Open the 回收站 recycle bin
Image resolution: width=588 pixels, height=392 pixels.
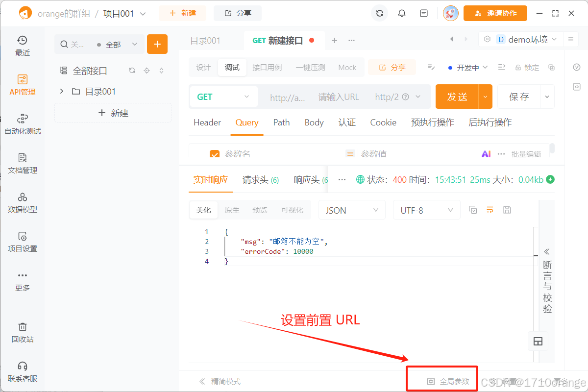[23, 333]
